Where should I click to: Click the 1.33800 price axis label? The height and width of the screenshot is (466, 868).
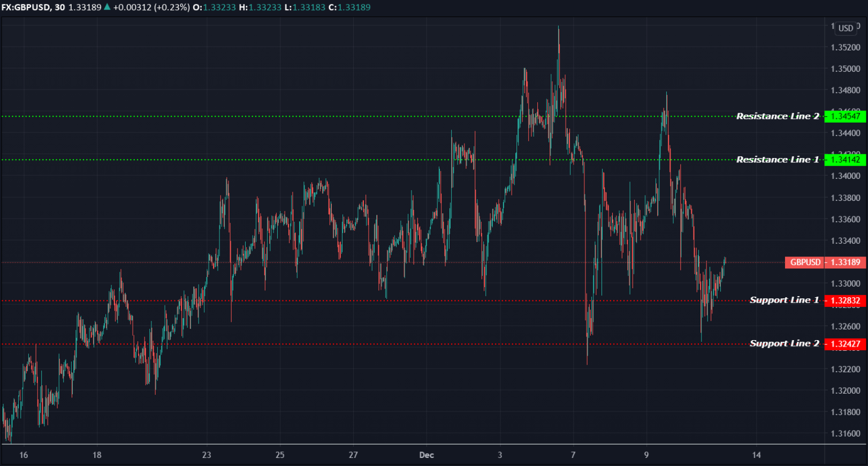tap(846, 198)
